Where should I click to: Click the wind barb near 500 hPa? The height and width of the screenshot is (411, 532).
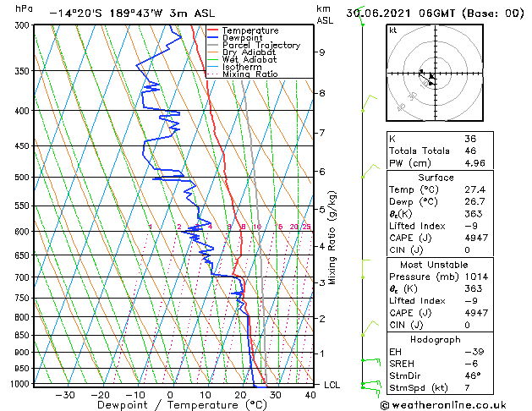click(x=368, y=172)
